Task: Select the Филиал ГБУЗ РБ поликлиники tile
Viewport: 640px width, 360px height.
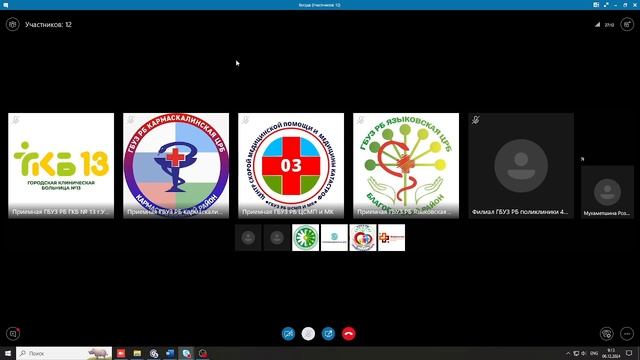Action: pyautogui.click(x=521, y=166)
